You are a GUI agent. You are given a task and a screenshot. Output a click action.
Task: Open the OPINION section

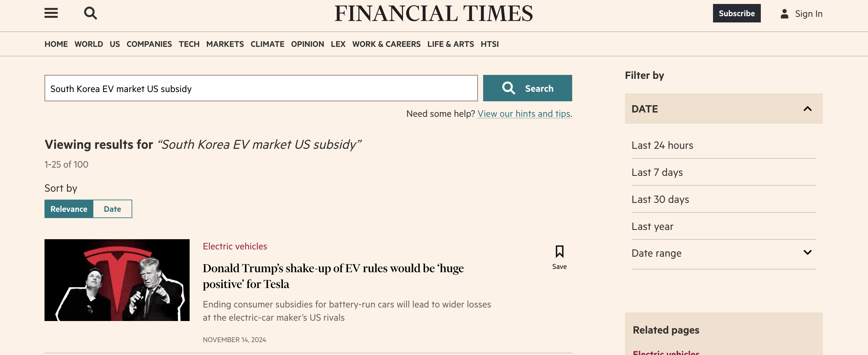tap(307, 44)
